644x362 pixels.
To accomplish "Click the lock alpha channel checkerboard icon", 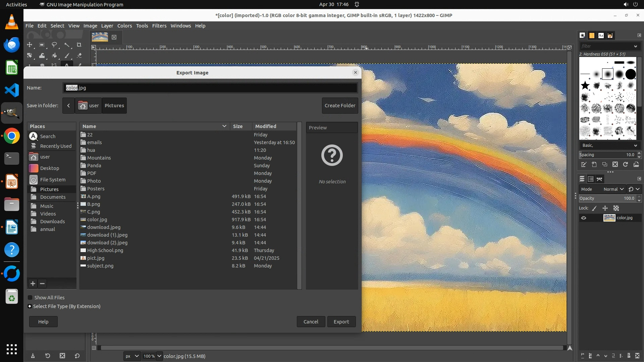I will click(x=616, y=208).
